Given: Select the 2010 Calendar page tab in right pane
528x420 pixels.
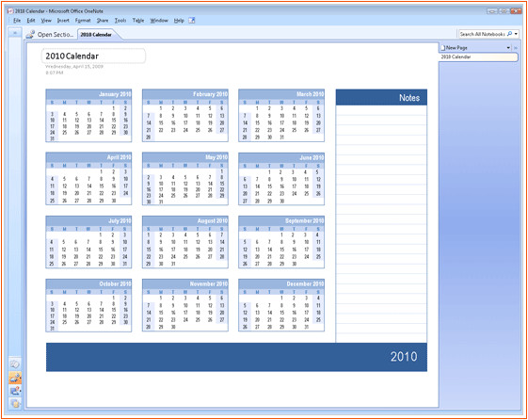Looking at the screenshot, I should (x=478, y=57).
